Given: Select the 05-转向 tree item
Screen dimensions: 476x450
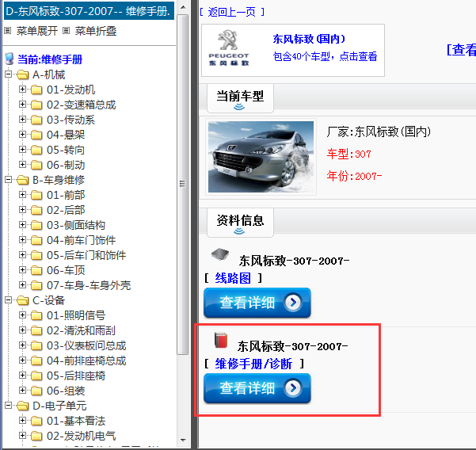Looking at the screenshot, I should point(66,150).
